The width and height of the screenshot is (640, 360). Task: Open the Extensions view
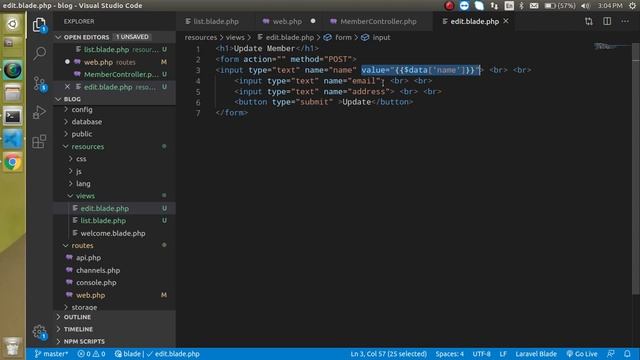tap(39, 141)
